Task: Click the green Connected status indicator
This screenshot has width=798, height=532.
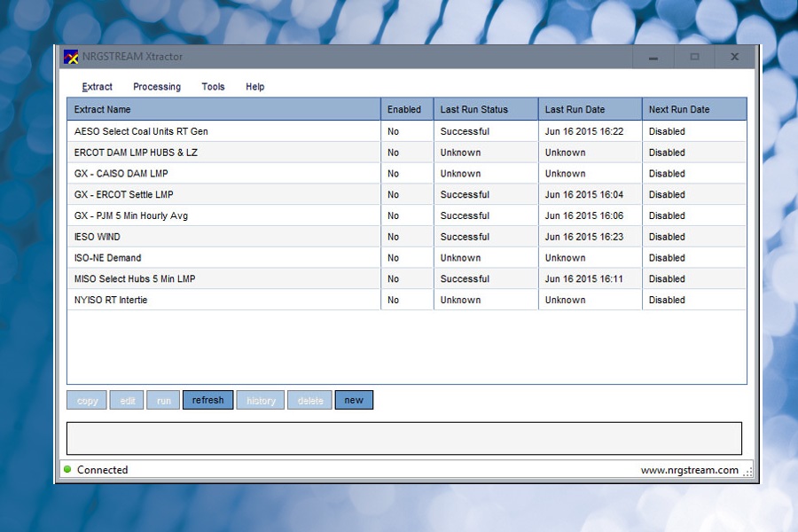Action: click(67, 469)
